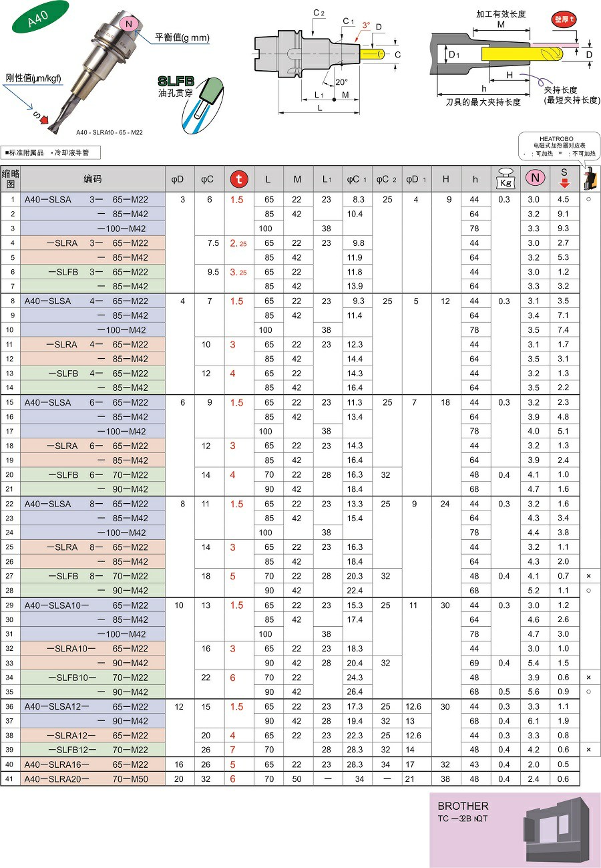Click the red 3° angle label

(366, 25)
